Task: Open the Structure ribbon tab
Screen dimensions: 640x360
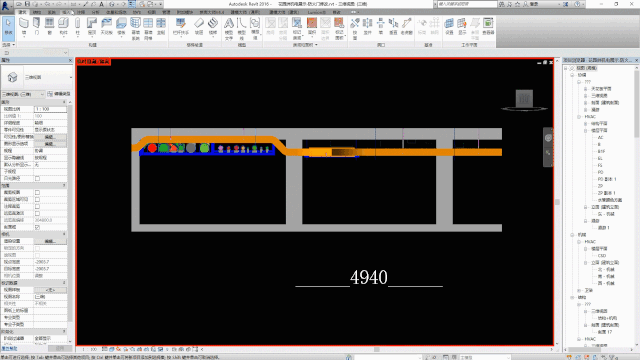Action: tap(37, 12)
